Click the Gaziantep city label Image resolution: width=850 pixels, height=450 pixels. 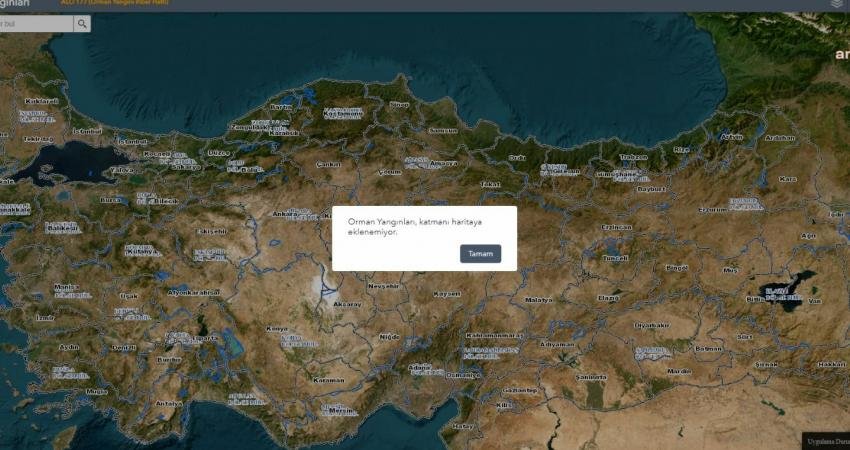pyautogui.click(x=519, y=390)
